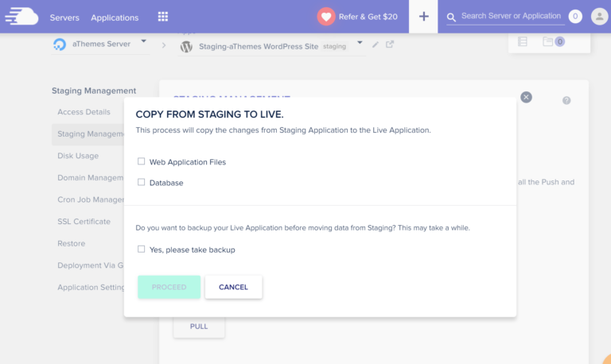Image resolution: width=611 pixels, height=364 pixels.
Task: Open the user profile avatar
Action: click(x=598, y=16)
